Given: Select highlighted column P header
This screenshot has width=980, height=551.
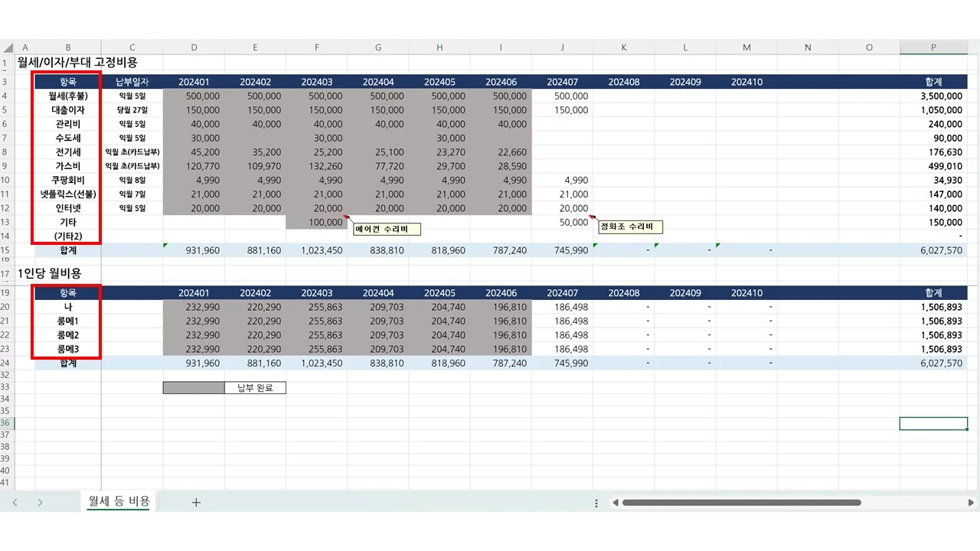Looking at the screenshot, I should click(x=933, y=47).
